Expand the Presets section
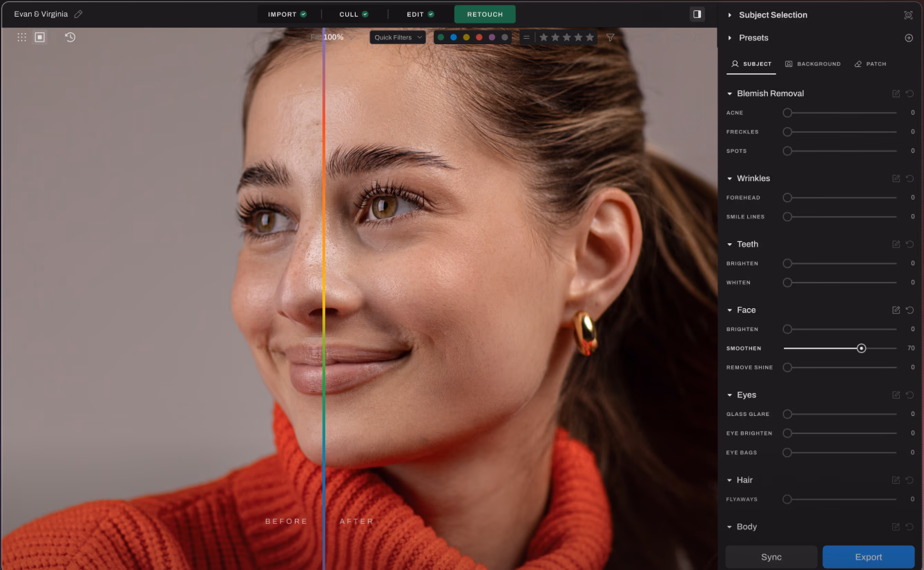 pyautogui.click(x=730, y=38)
